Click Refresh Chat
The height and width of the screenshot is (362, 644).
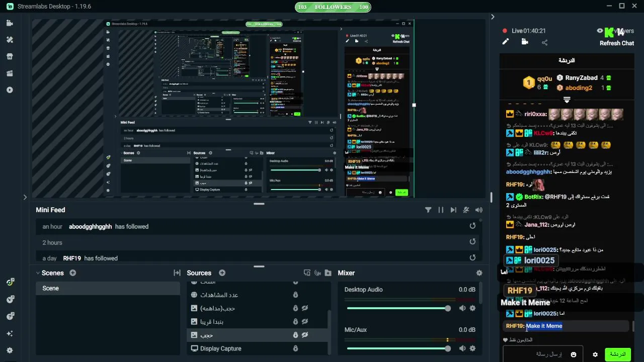617,43
